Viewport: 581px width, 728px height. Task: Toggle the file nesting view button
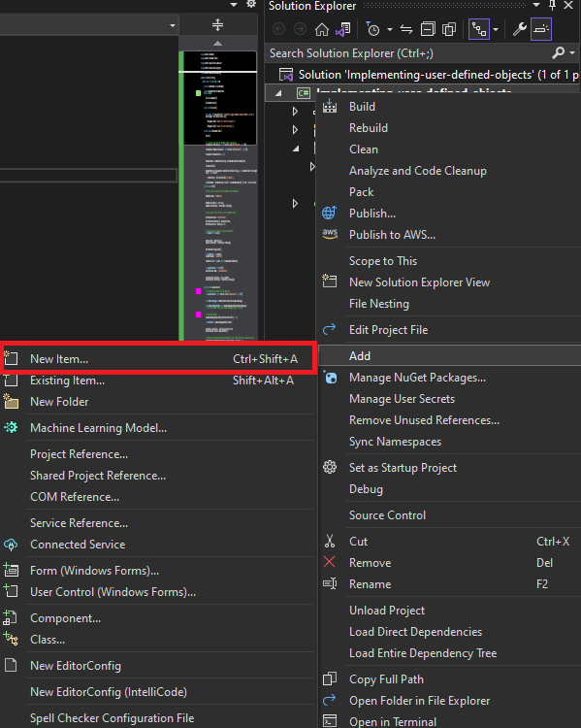[x=479, y=30]
